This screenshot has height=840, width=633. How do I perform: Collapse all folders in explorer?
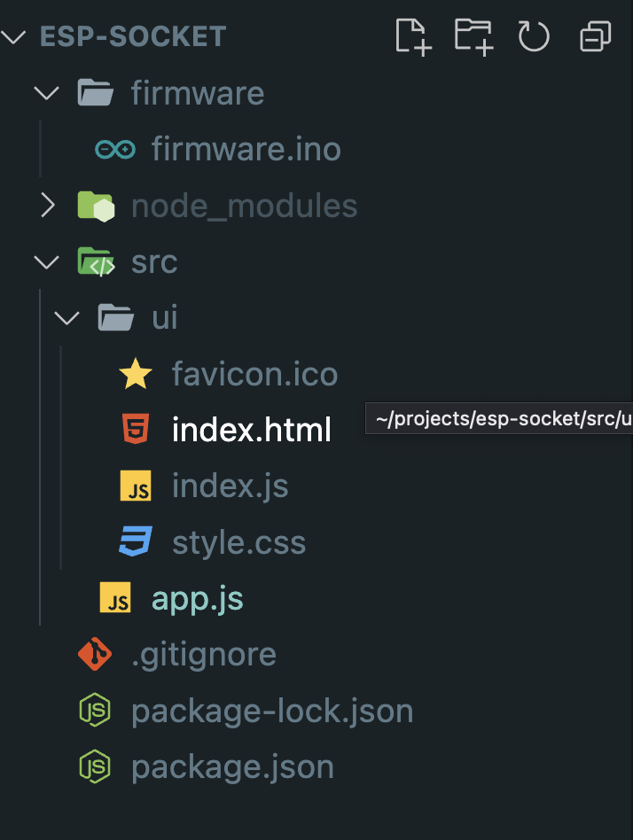coord(595,37)
